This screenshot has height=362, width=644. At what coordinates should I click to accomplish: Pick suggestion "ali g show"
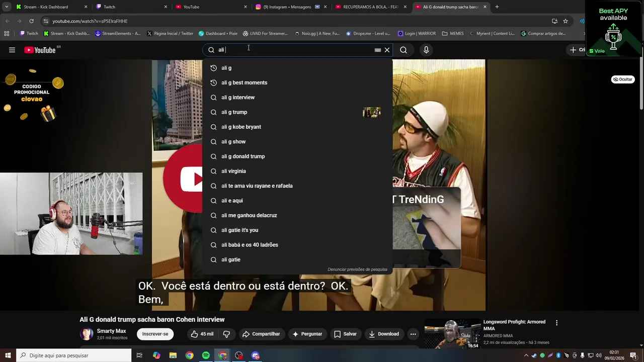coord(297,142)
